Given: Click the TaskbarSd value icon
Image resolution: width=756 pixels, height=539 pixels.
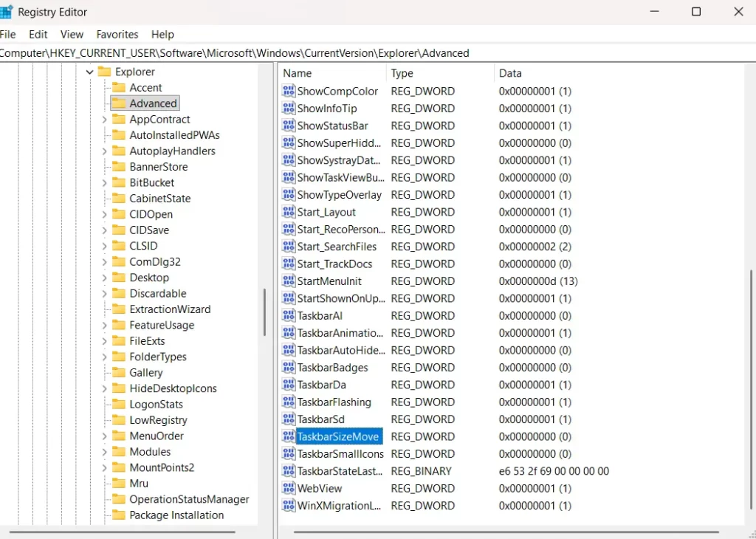Looking at the screenshot, I should tap(288, 419).
